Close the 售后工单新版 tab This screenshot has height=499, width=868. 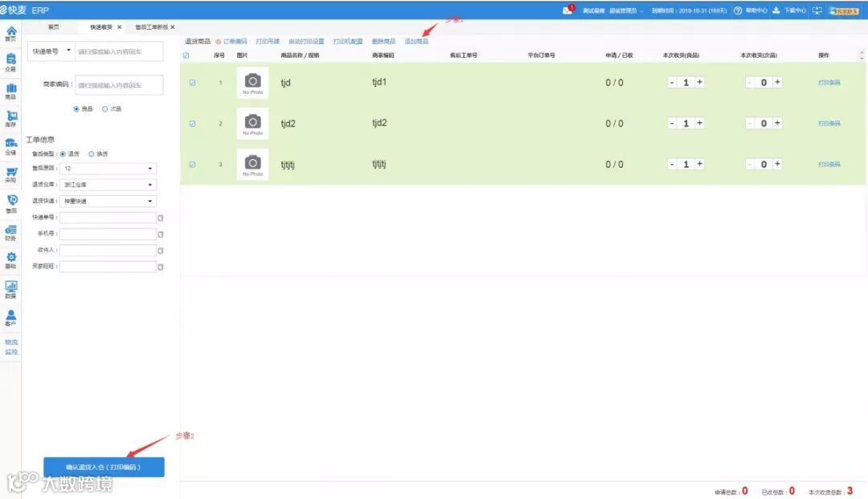173,27
